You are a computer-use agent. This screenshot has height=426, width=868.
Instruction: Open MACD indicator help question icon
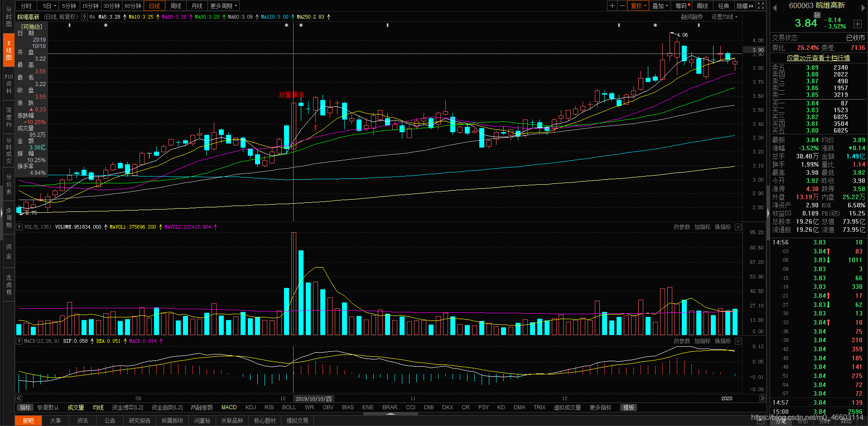[19, 341]
